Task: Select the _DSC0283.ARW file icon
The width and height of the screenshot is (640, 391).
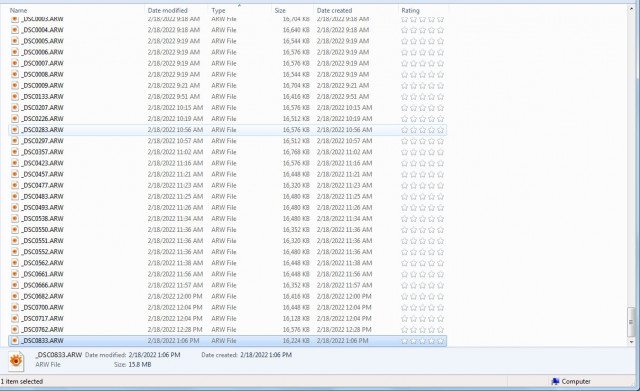Action: point(15,130)
